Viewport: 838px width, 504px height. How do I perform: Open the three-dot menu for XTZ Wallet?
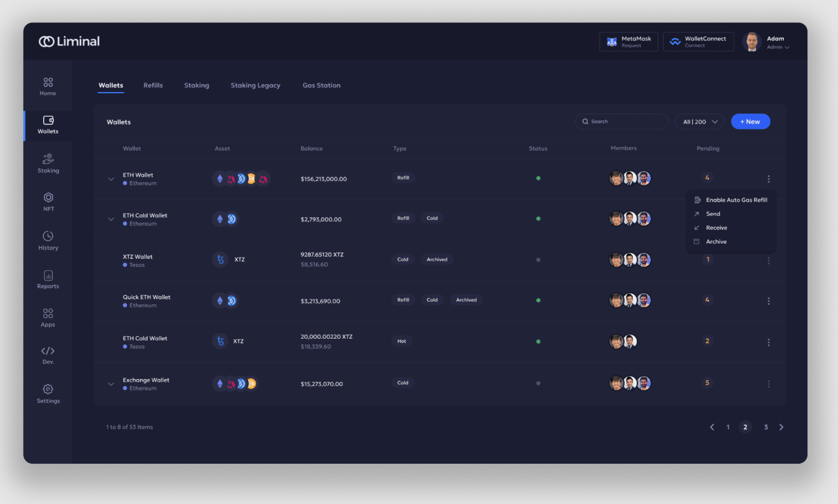pyautogui.click(x=768, y=261)
